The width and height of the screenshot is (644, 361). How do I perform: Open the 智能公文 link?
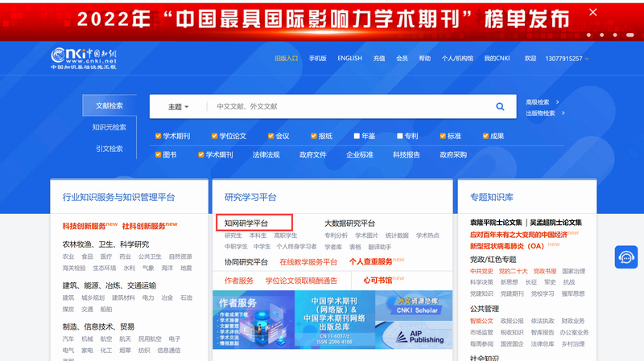click(481, 321)
